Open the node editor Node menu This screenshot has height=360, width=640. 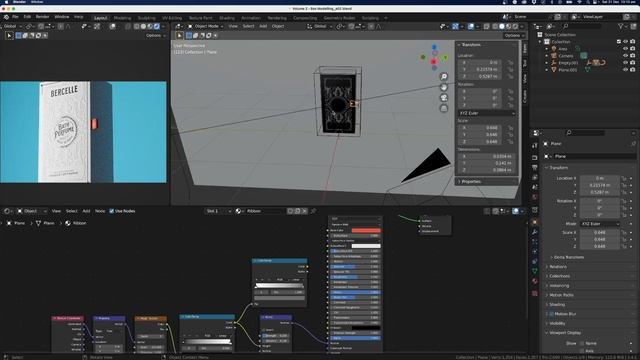pyautogui.click(x=100, y=211)
